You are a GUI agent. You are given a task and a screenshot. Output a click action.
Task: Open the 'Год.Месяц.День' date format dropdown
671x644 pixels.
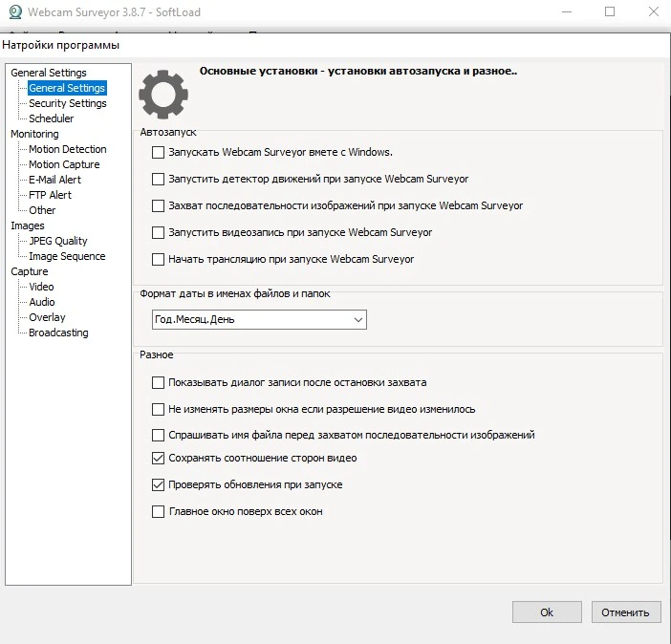259,320
